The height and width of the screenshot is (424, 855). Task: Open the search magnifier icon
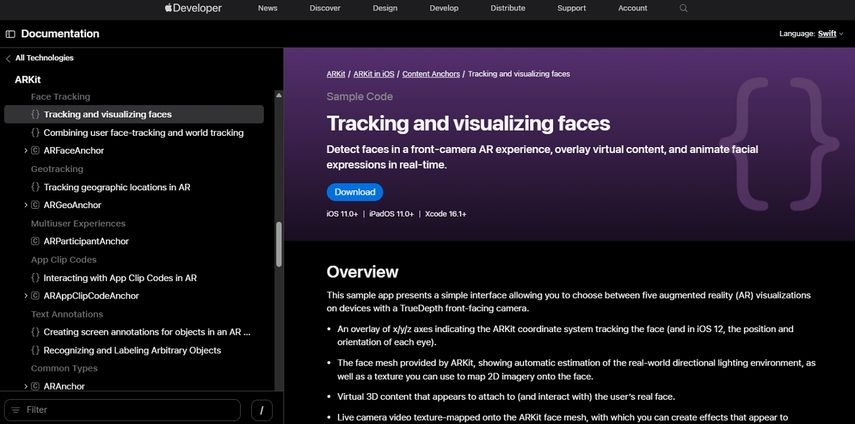683,8
